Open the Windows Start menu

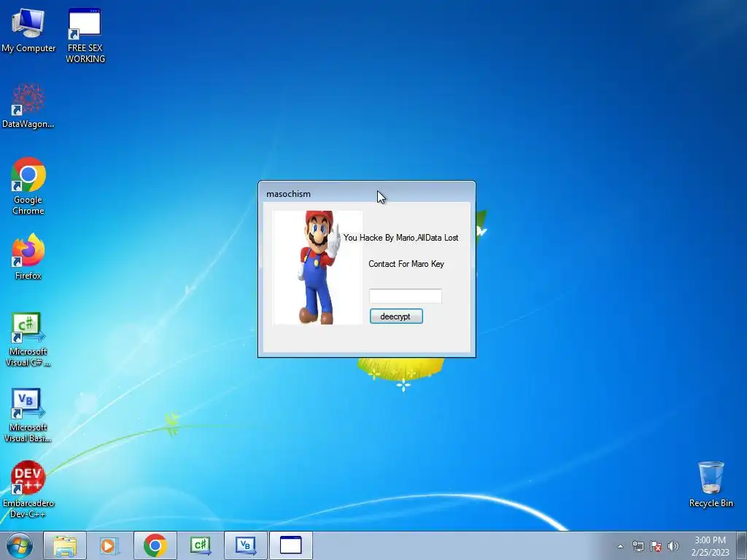pos(20,545)
